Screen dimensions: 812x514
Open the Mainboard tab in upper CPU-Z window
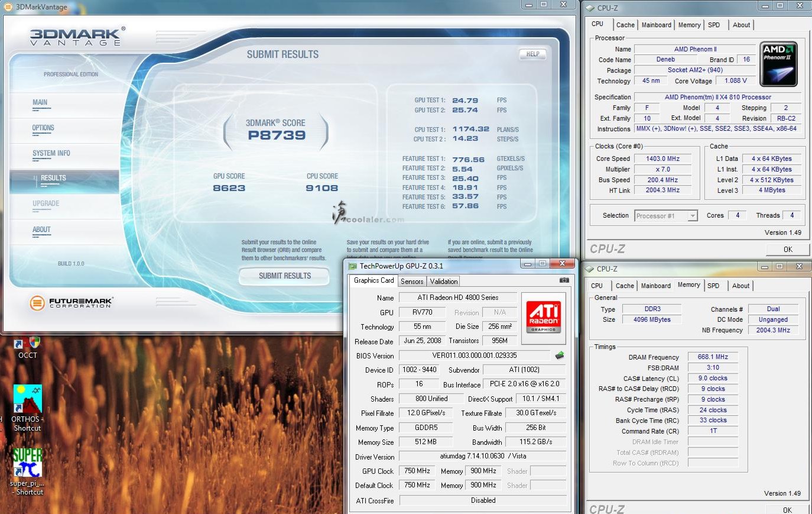(657, 25)
